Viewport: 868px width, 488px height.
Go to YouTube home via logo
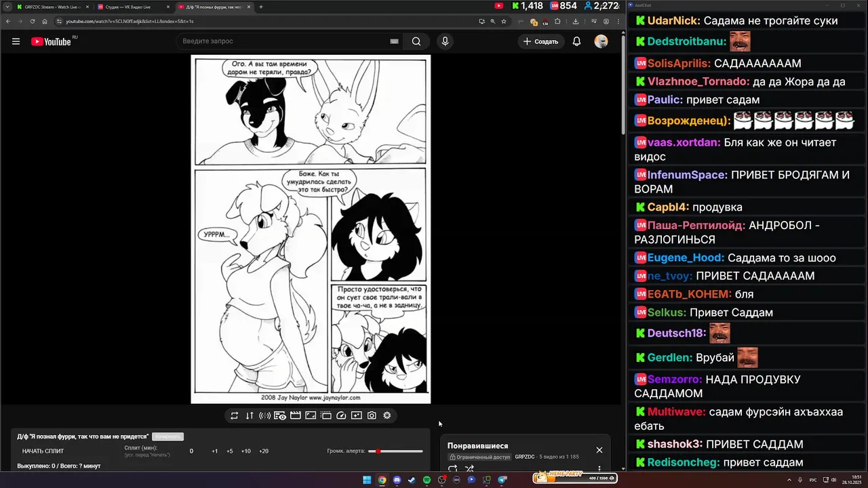coord(51,41)
